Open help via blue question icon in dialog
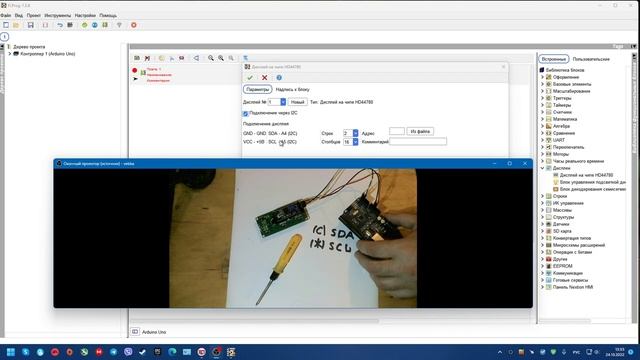Image resolution: width=640 pixels, height=360 pixels. (279, 78)
